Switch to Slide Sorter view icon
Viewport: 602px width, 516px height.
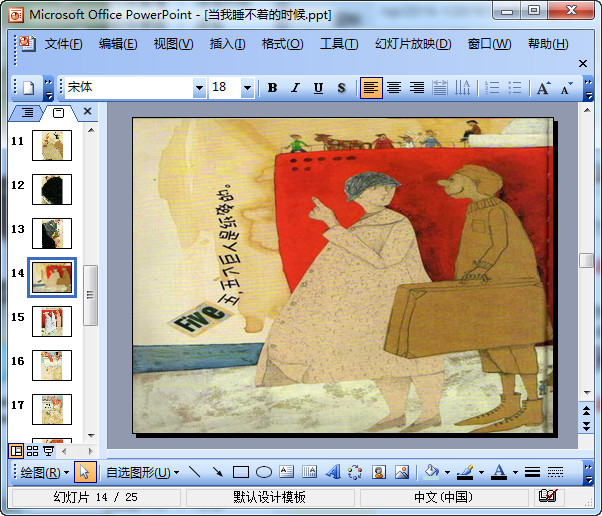click(x=32, y=451)
